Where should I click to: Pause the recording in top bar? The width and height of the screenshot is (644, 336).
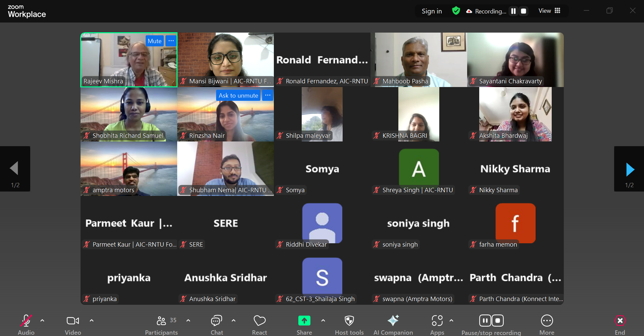[513, 11]
